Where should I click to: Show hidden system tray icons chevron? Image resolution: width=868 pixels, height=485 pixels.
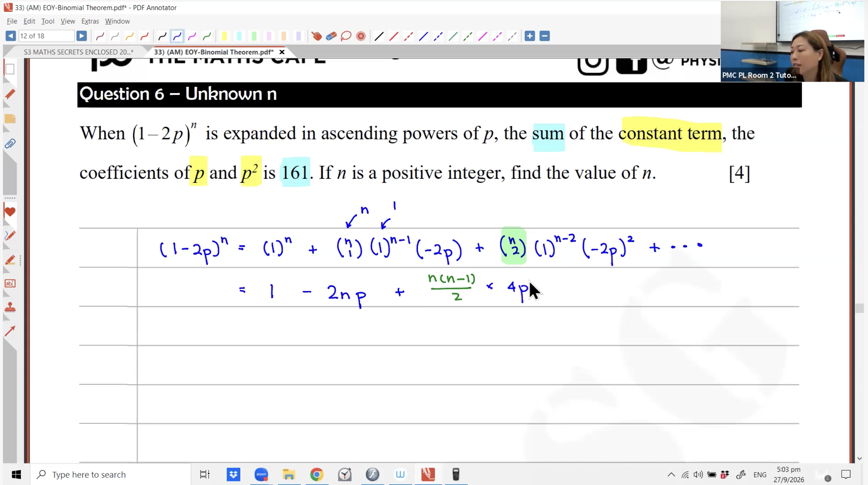tap(671, 475)
